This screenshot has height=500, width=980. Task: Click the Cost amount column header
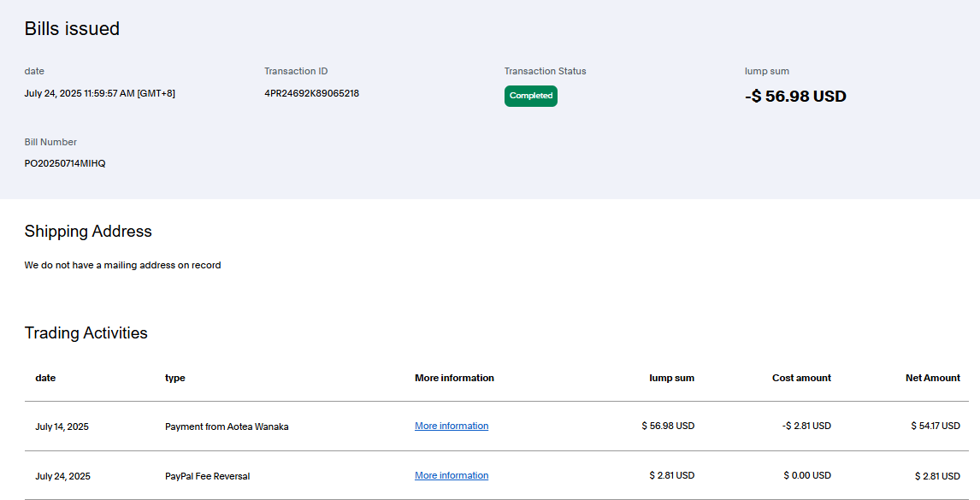[x=801, y=378]
